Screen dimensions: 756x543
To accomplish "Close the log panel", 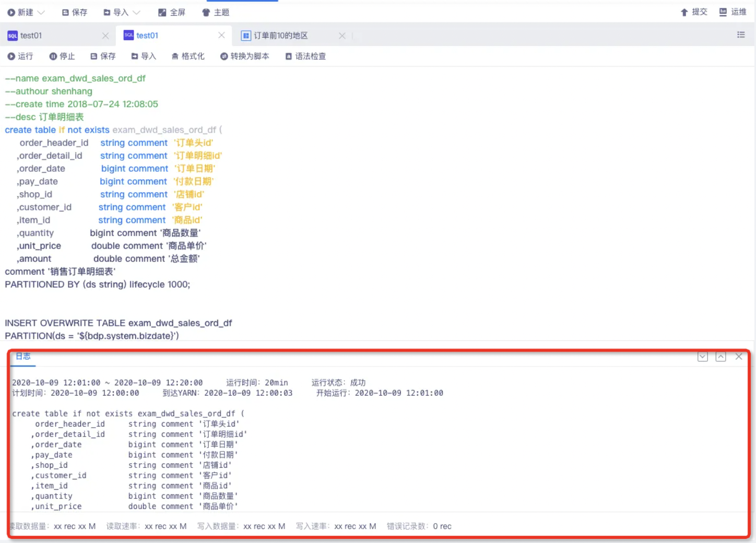I will [739, 357].
